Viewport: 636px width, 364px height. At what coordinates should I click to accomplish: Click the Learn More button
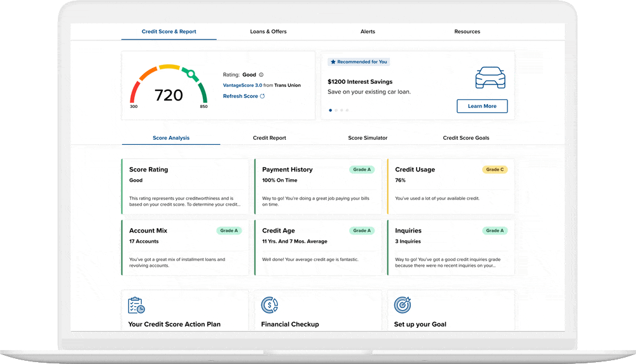tap(482, 106)
